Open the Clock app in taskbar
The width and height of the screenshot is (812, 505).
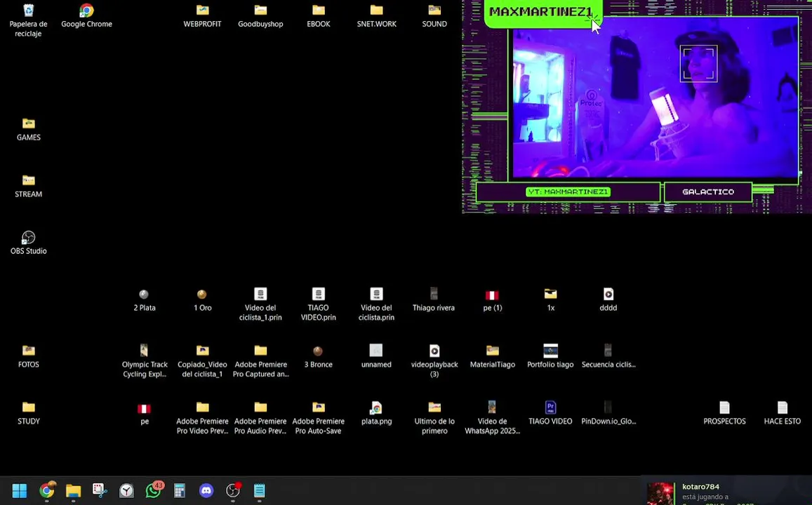pos(126,490)
